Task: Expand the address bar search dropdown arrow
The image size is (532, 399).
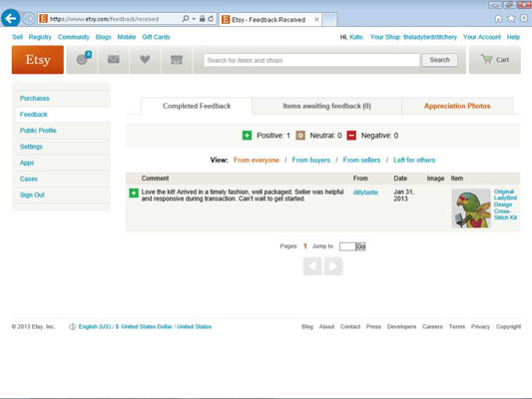Action: pos(194,19)
